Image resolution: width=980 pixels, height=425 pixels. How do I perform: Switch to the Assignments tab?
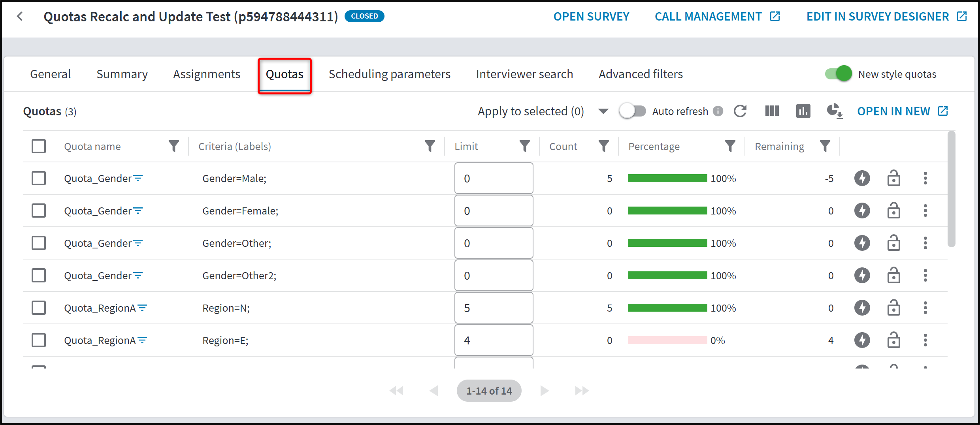[207, 74]
